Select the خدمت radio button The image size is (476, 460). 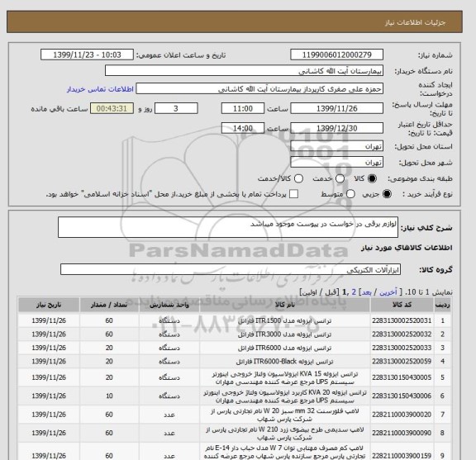(x=340, y=178)
